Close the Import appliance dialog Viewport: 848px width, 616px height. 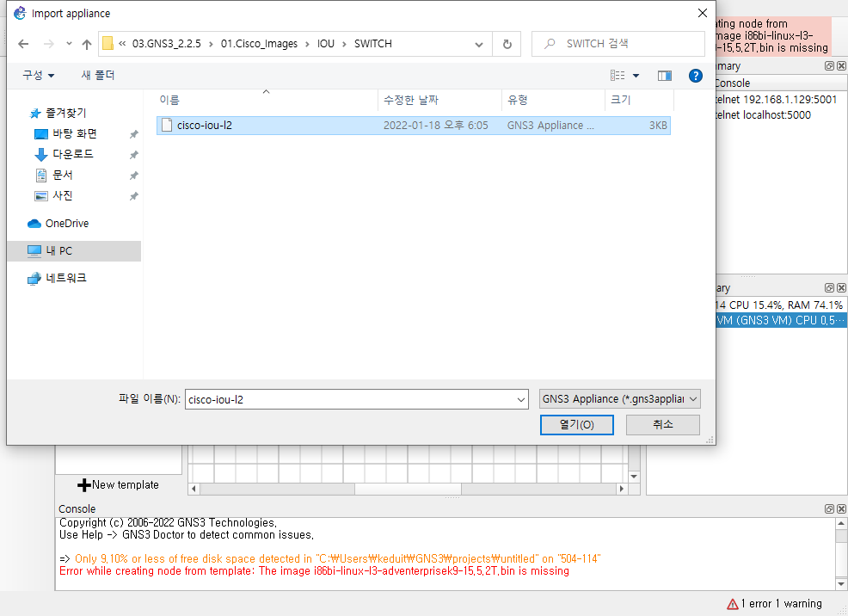(x=703, y=13)
